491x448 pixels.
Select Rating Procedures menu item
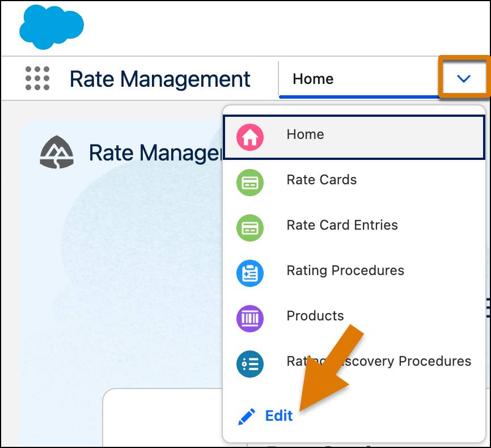coord(354,273)
